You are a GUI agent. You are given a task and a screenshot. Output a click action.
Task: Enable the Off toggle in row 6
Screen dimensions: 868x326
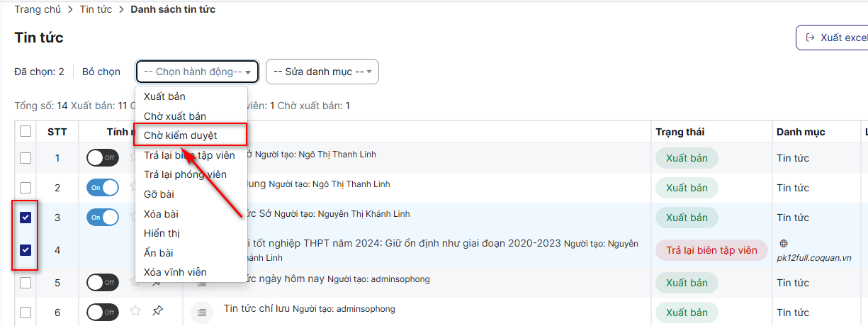pyautogui.click(x=103, y=312)
